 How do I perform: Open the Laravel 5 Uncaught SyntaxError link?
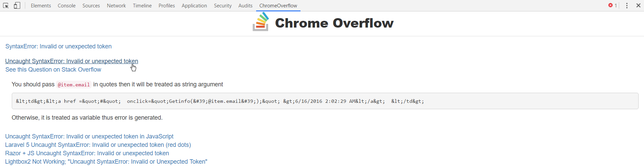(x=98, y=145)
